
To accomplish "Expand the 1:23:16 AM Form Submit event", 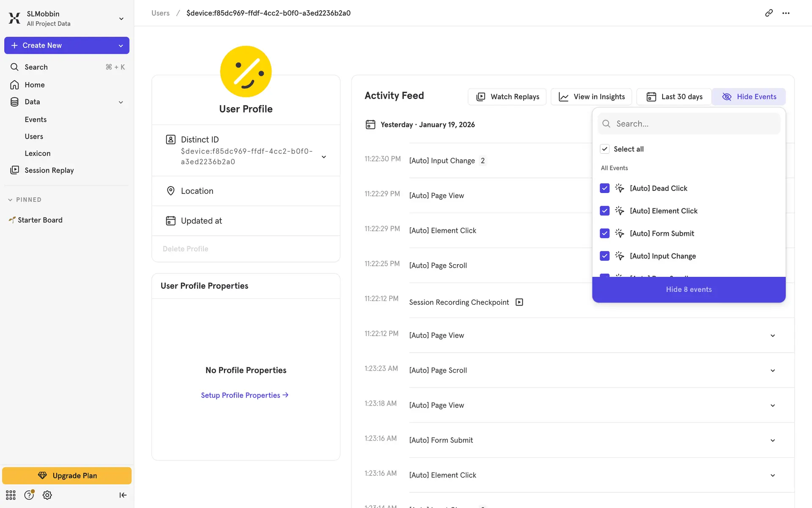I will tap(772, 440).
